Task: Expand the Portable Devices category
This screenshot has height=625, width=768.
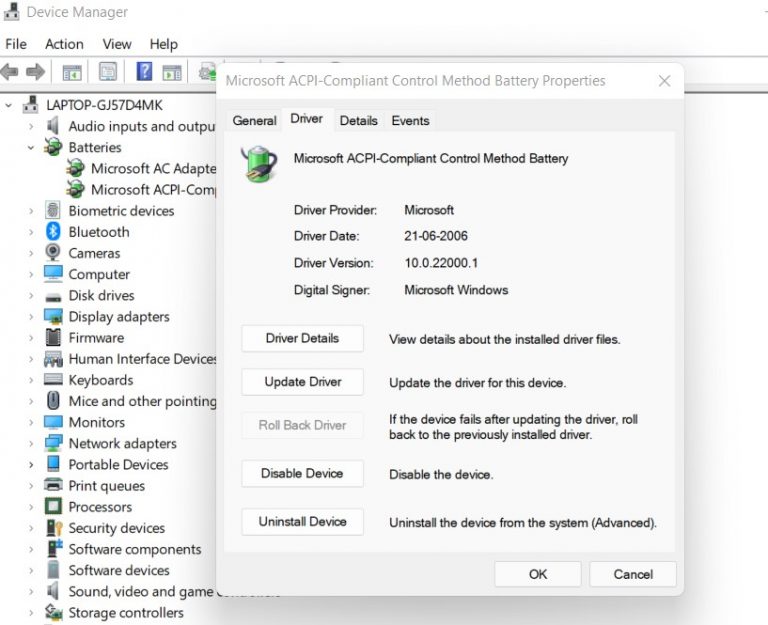Action: (31, 465)
